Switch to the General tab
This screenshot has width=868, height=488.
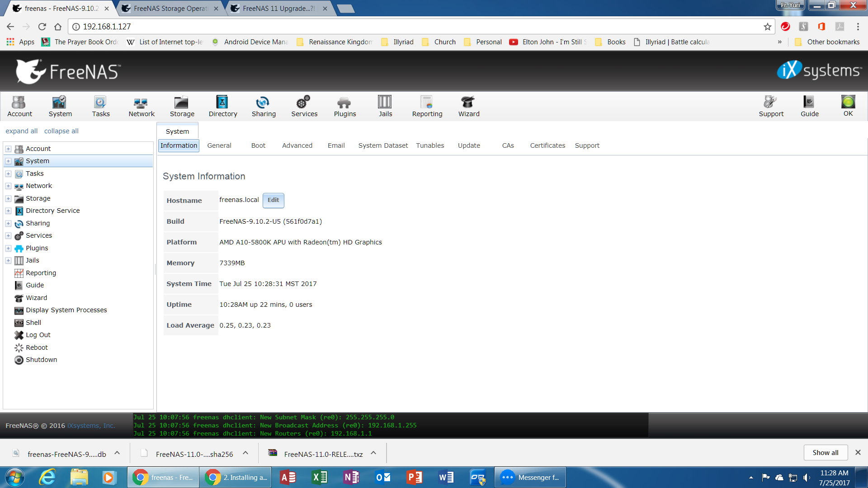[x=219, y=145]
